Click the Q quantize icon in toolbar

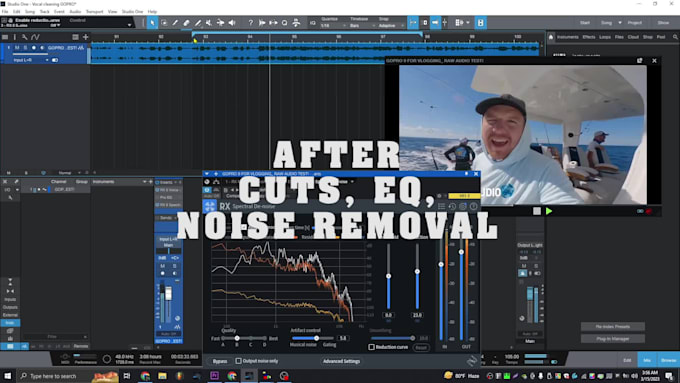[284, 23]
